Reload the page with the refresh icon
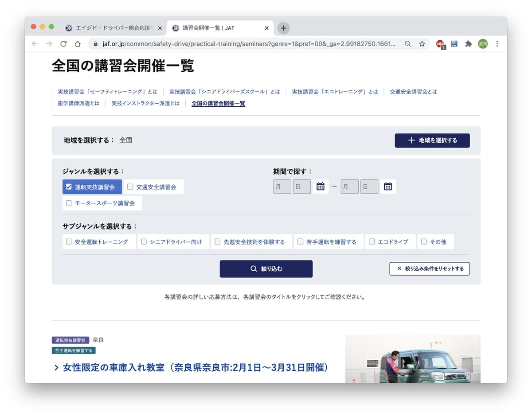This screenshot has width=532, height=416. coord(63,44)
